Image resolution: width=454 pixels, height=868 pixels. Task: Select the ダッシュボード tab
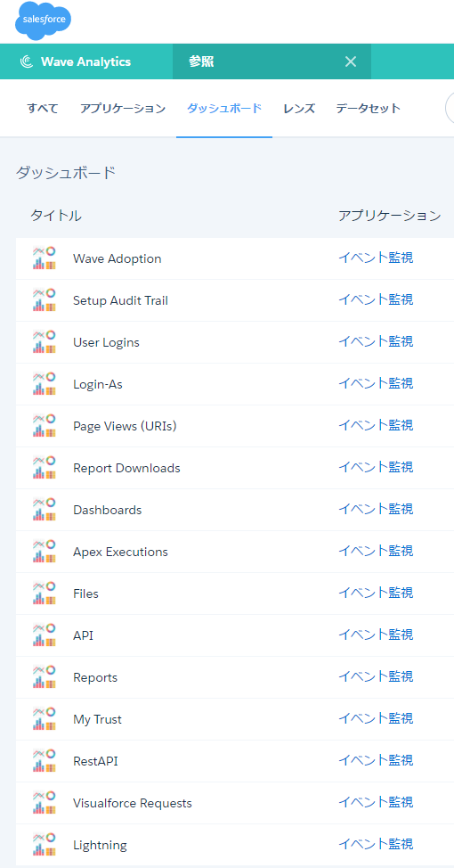pyautogui.click(x=224, y=108)
